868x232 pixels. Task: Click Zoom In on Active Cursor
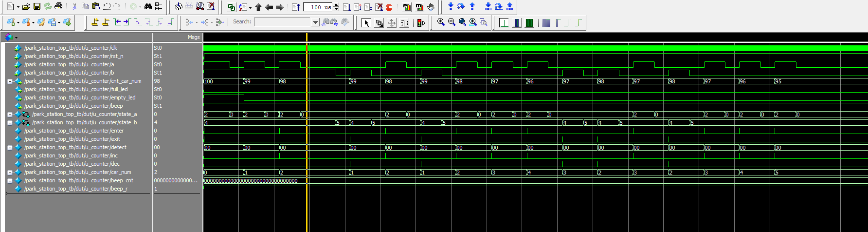(x=473, y=22)
